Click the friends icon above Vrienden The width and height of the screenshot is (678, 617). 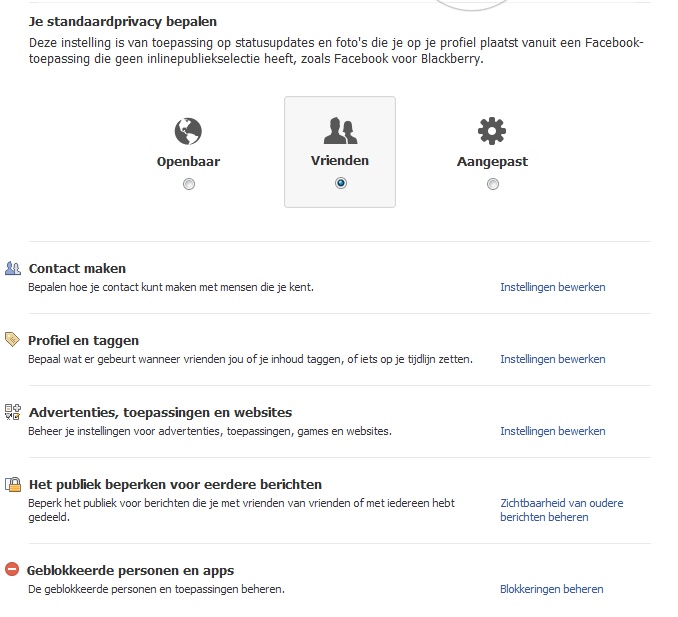(340, 131)
